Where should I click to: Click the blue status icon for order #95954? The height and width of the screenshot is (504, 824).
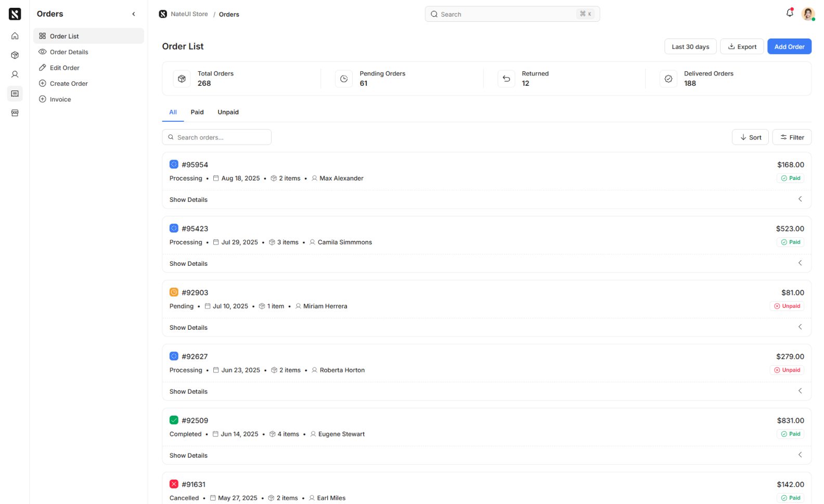pos(174,164)
